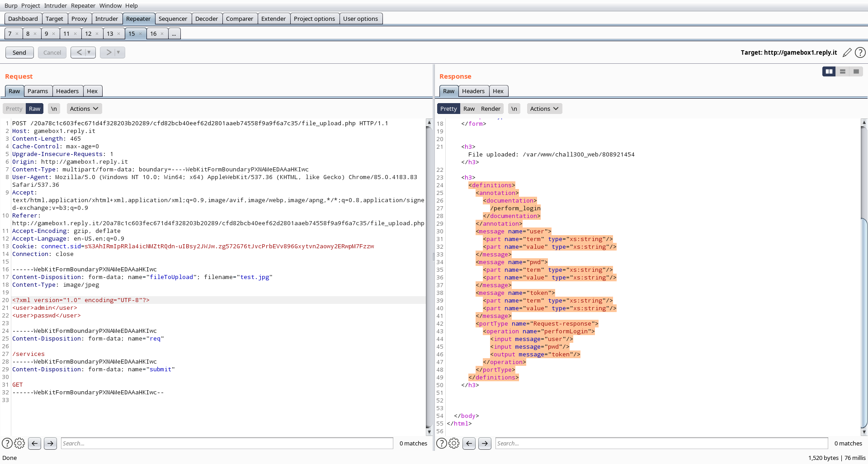Click the response search input field
Screen dimensions: 868x464
coord(661,443)
